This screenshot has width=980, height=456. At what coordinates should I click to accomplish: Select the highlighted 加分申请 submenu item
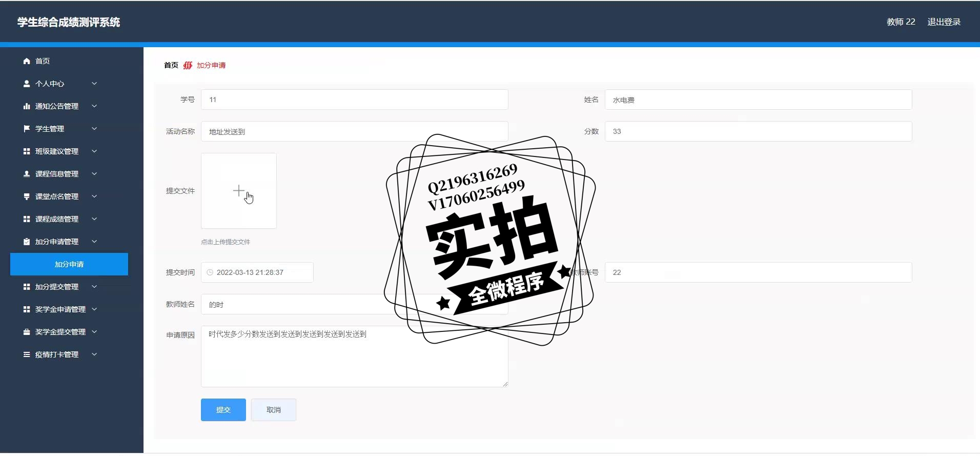point(69,264)
